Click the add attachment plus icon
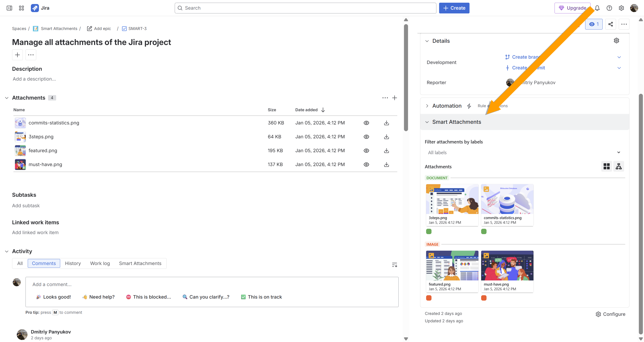The width and height of the screenshot is (644, 342). (394, 98)
